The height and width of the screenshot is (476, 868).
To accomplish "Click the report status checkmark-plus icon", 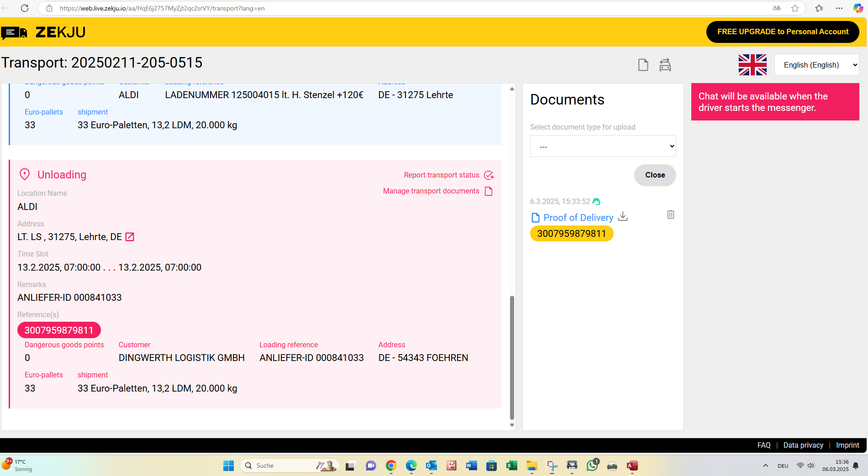I will pyautogui.click(x=489, y=175).
